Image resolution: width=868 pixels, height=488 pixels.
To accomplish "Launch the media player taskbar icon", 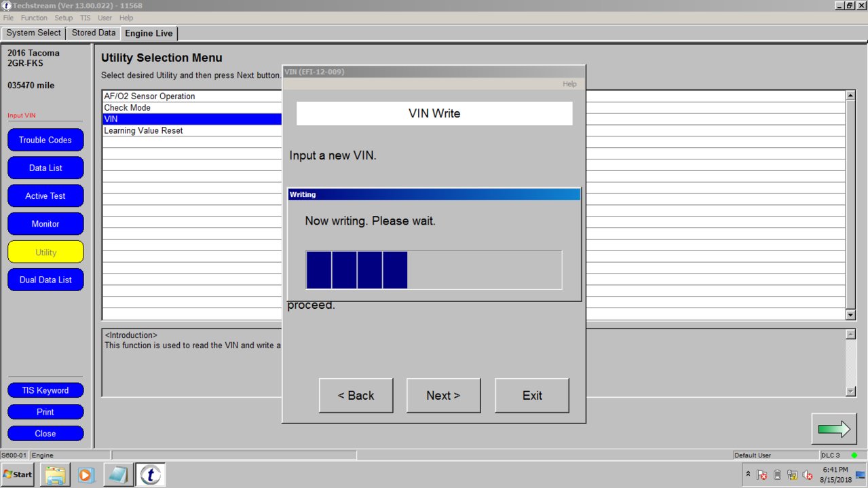I will coord(86,474).
